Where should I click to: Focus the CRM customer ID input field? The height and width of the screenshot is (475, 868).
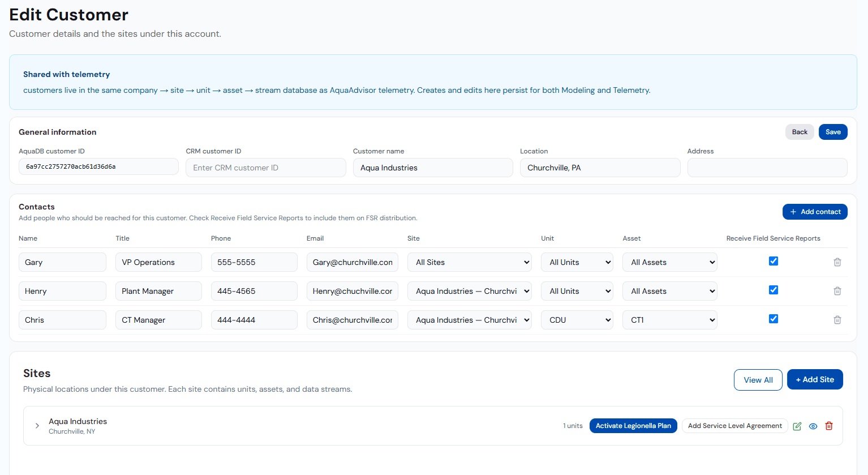pos(266,168)
